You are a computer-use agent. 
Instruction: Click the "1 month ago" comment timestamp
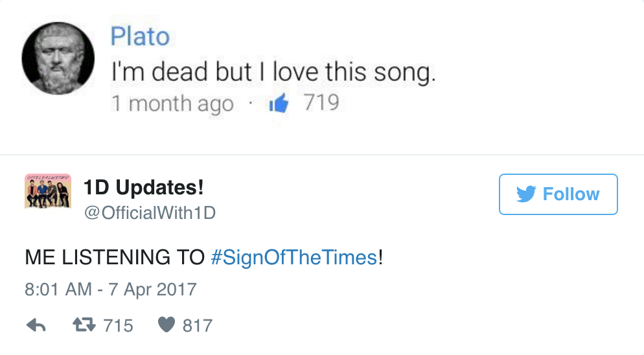tap(172, 104)
